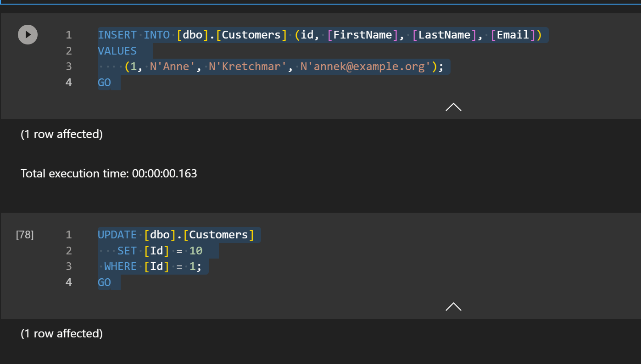Select UPDATE cell's (1 row affected) output
Viewport: 641px width, 364px height.
pyautogui.click(x=61, y=333)
